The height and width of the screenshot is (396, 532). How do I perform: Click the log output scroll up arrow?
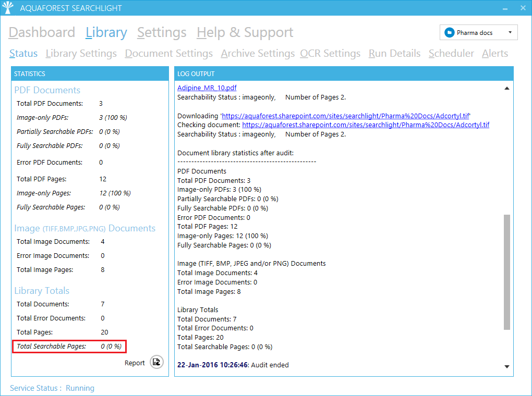506,88
